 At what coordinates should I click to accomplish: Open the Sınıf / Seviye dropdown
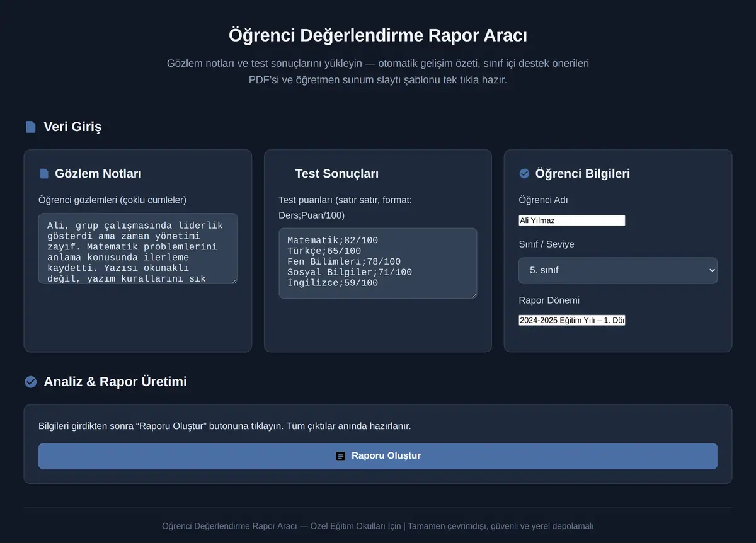point(618,270)
